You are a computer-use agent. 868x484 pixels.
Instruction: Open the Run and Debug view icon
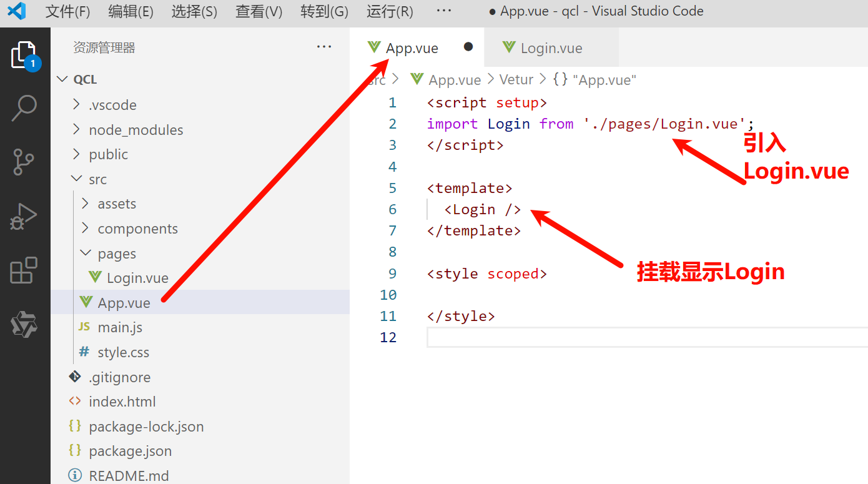(x=25, y=216)
